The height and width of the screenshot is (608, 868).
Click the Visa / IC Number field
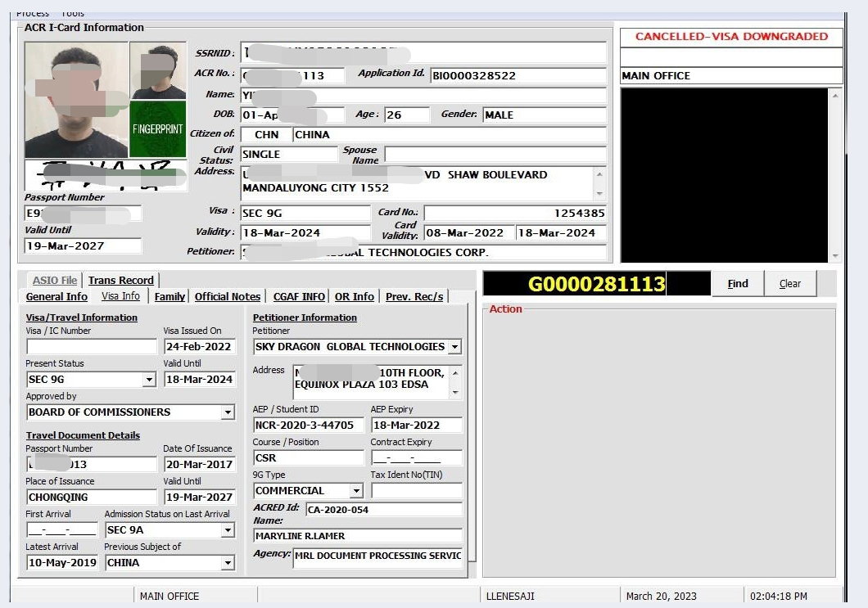[91, 347]
